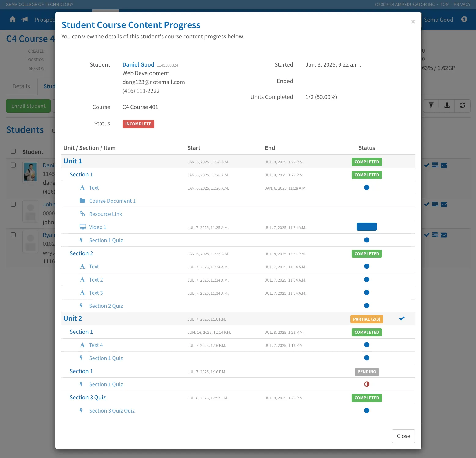Click Daniel's student photo thumbnail
Image resolution: width=476 pixels, height=458 pixels.
pos(31,172)
